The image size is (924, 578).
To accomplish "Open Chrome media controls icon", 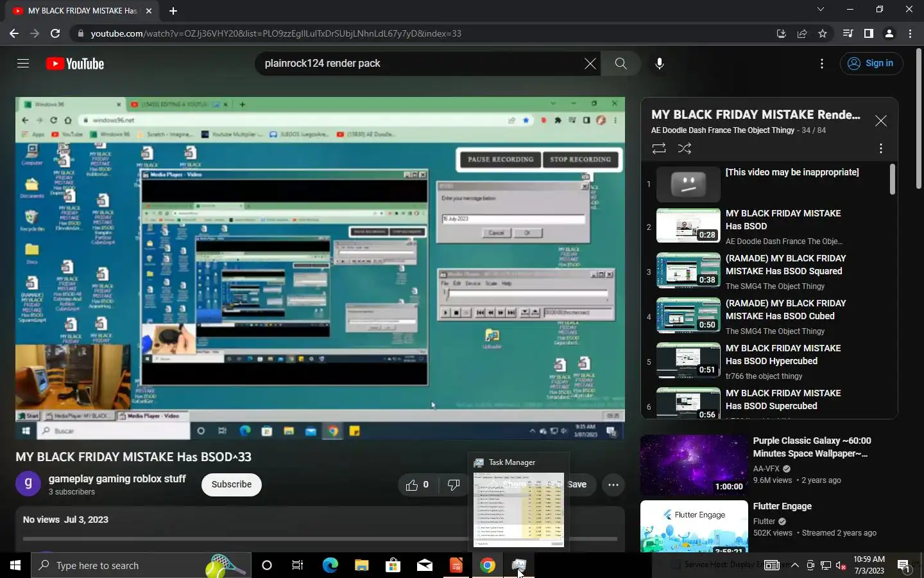I will click(848, 33).
